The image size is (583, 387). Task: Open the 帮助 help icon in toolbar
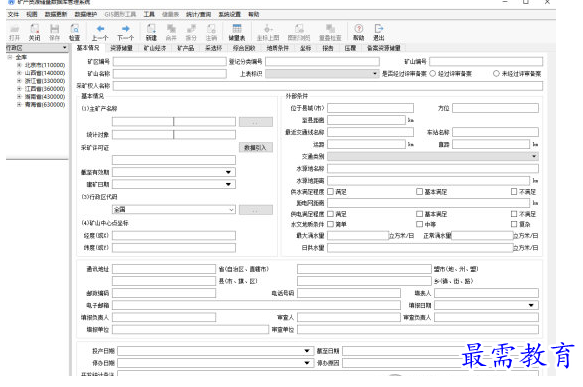tap(358, 32)
